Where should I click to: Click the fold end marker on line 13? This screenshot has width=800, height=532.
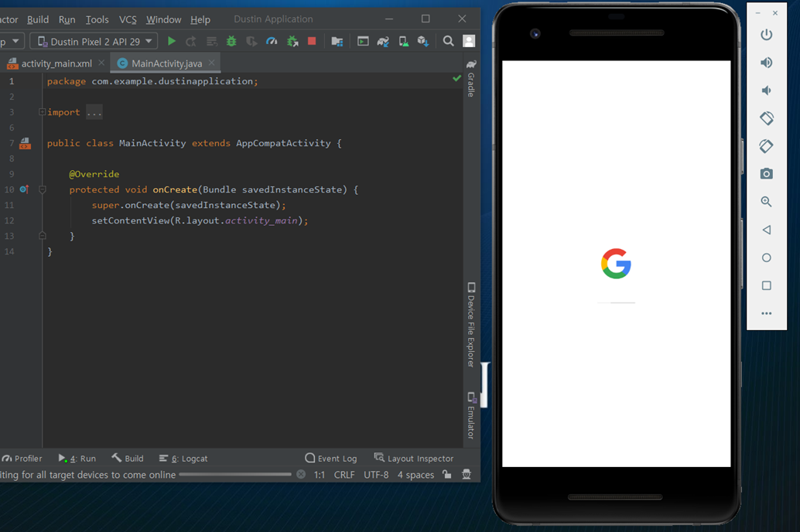pos(43,236)
